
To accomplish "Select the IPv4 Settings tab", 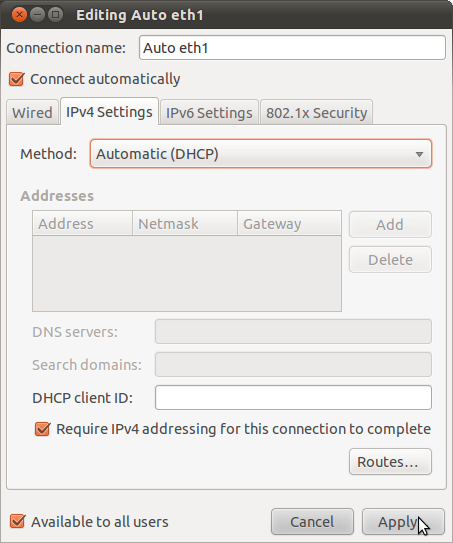I will (109, 112).
